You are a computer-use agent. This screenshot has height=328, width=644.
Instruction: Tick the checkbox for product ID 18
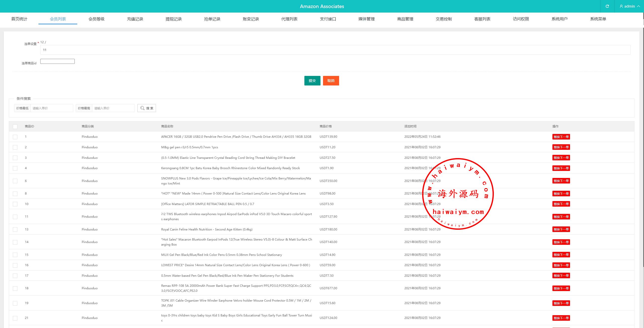(x=15, y=288)
